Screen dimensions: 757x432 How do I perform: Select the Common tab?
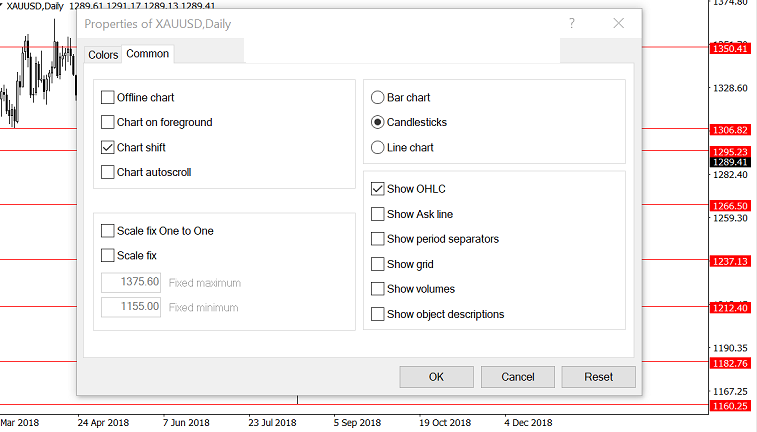tap(147, 54)
